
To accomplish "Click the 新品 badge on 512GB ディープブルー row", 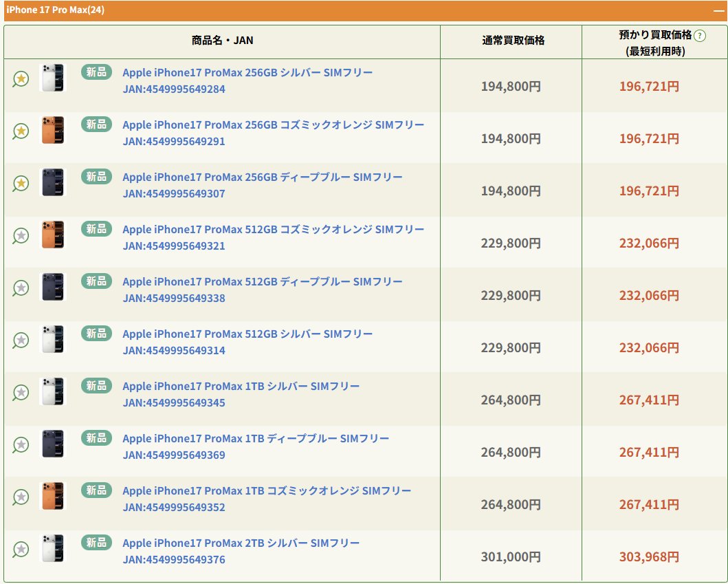I will (x=96, y=281).
